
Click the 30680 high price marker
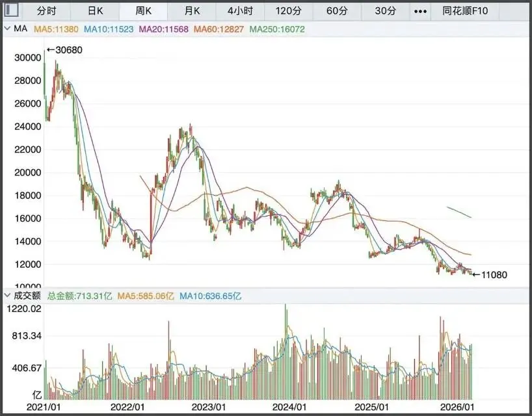(x=64, y=50)
